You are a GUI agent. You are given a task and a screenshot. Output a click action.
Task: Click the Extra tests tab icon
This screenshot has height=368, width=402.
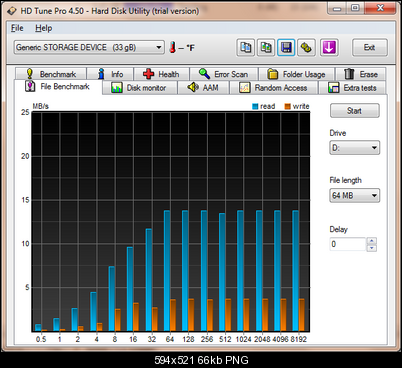334,88
